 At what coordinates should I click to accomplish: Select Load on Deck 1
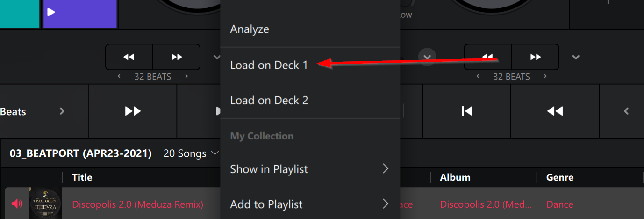269,65
